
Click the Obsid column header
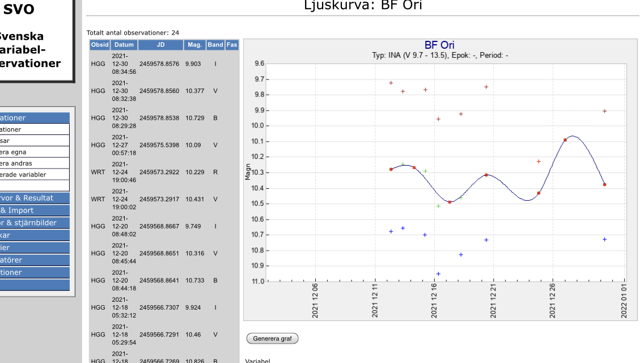pos(99,45)
